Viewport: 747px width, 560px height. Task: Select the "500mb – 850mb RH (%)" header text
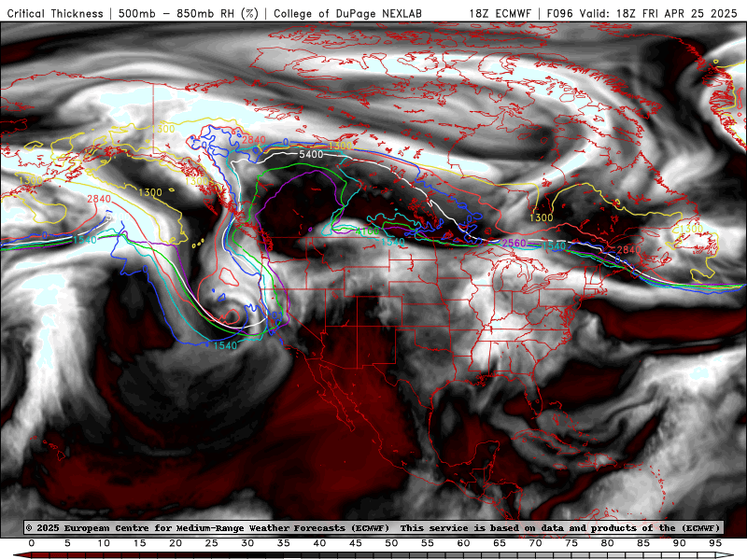[189, 13]
